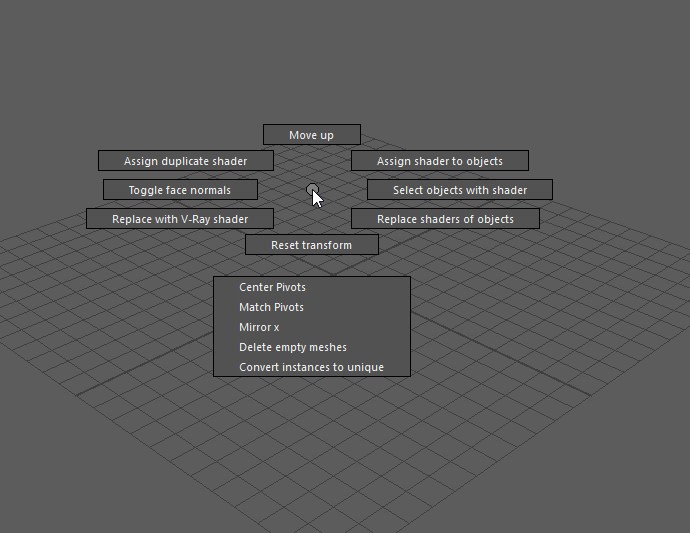The width and height of the screenshot is (690, 533).
Task: Select Center Pivots entry
Action: pyautogui.click(x=312, y=287)
